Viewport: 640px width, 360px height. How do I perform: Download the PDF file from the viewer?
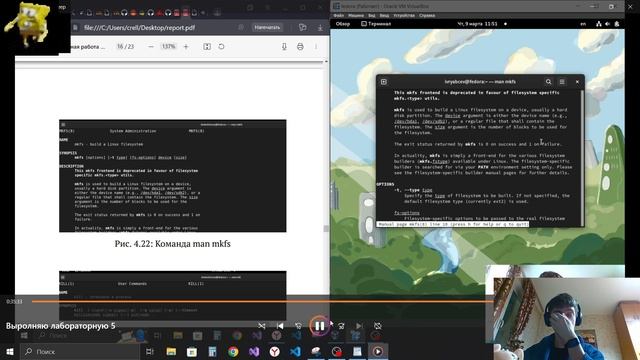pos(284,47)
